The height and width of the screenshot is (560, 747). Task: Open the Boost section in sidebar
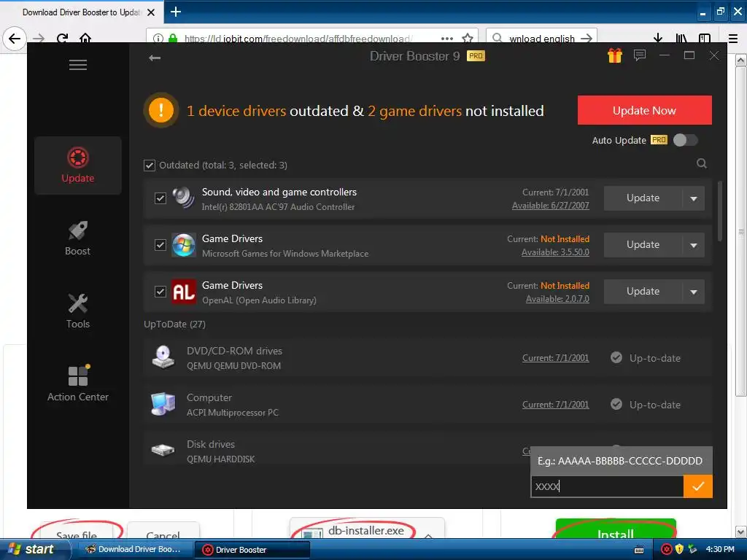[77, 238]
